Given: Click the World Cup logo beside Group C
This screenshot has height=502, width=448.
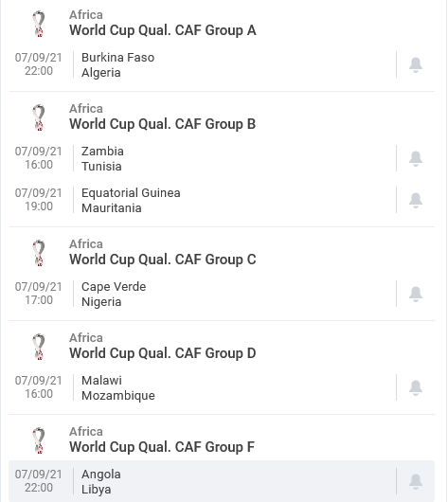Looking at the screenshot, I should (39, 253).
